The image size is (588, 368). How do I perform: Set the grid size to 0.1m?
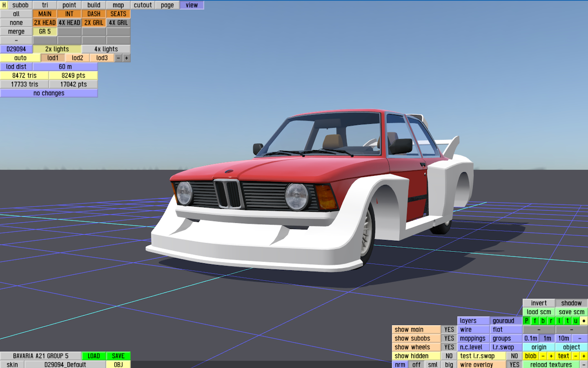click(x=531, y=339)
